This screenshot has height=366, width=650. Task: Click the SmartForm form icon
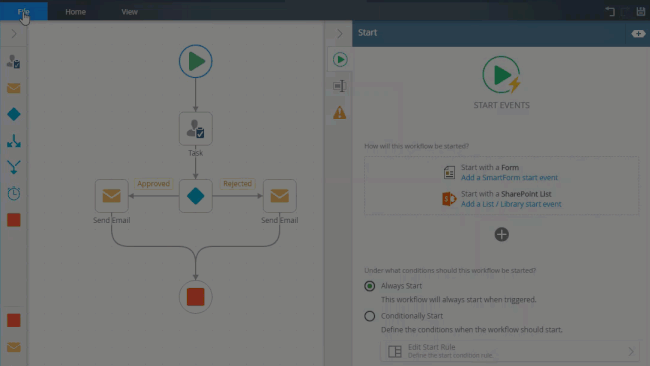click(x=449, y=172)
